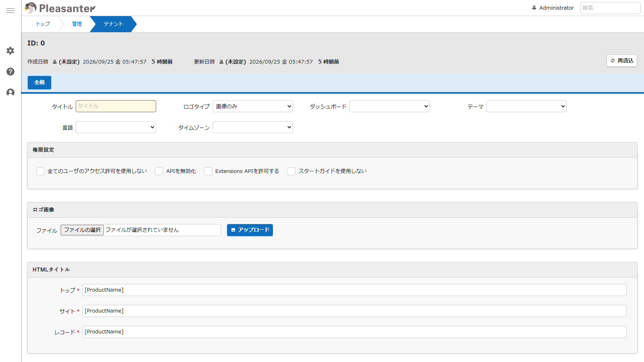Screen dimensions: 644x362
Task: Open the user account sidebar icon
Action: coord(10,93)
